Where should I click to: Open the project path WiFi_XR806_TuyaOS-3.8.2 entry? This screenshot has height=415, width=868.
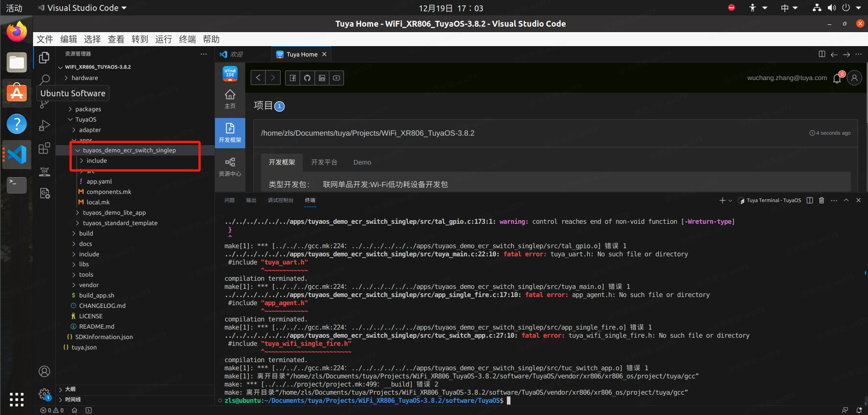pos(367,133)
